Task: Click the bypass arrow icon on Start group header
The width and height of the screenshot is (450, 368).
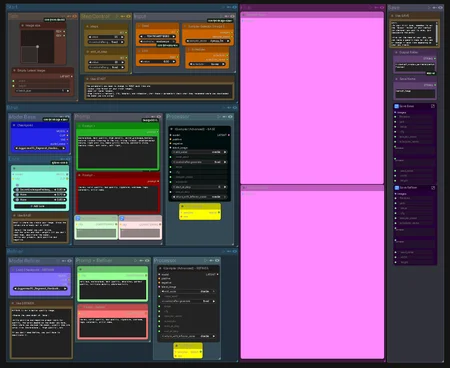Action: tap(229, 7)
